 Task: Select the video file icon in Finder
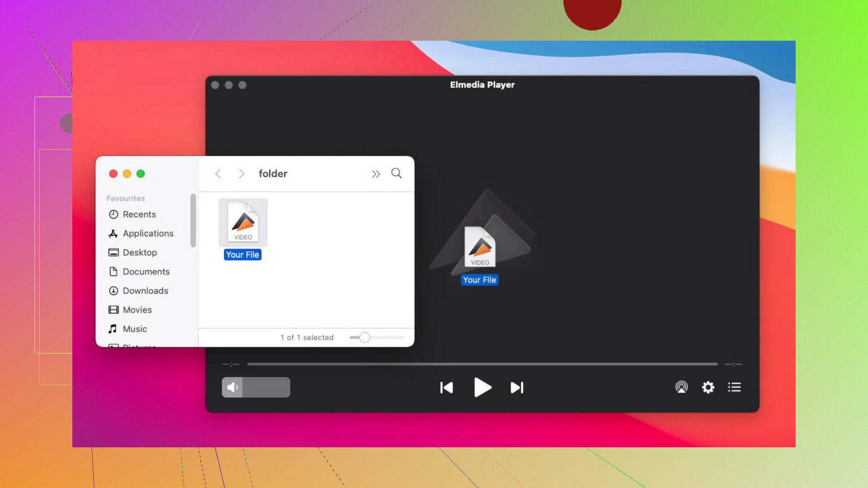(x=243, y=223)
